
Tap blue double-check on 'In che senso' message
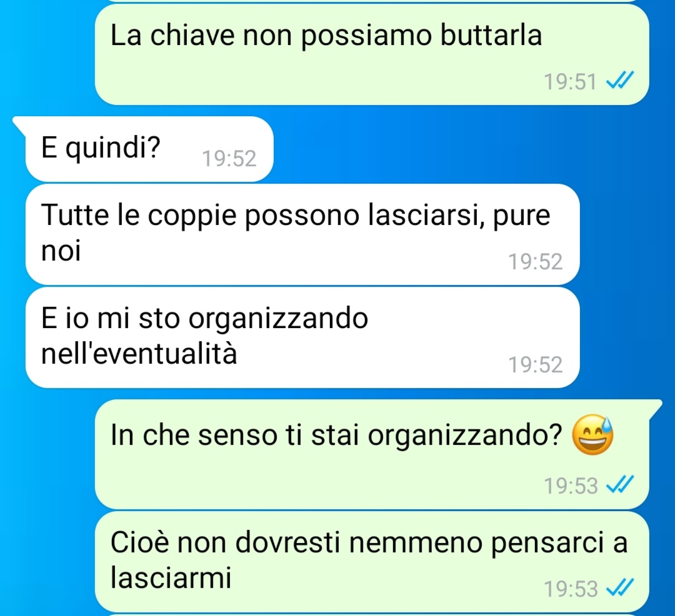pyautogui.click(x=620, y=485)
